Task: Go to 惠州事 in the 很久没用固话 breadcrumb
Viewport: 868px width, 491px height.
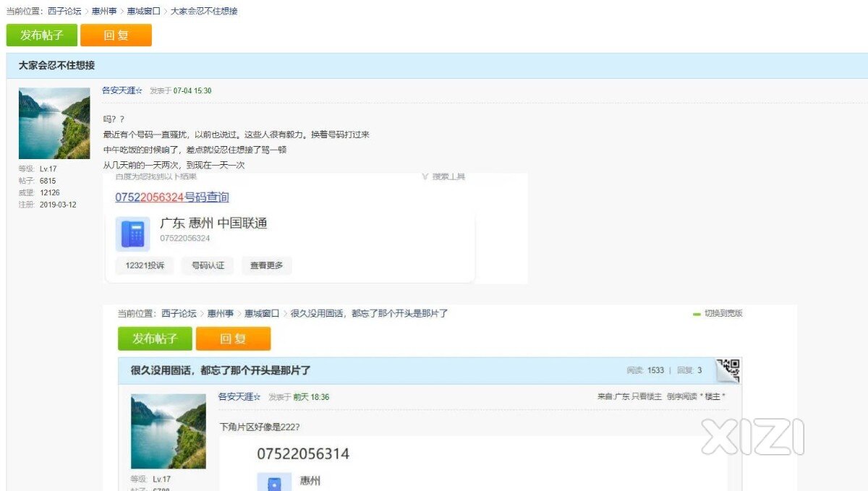Action: (220, 313)
